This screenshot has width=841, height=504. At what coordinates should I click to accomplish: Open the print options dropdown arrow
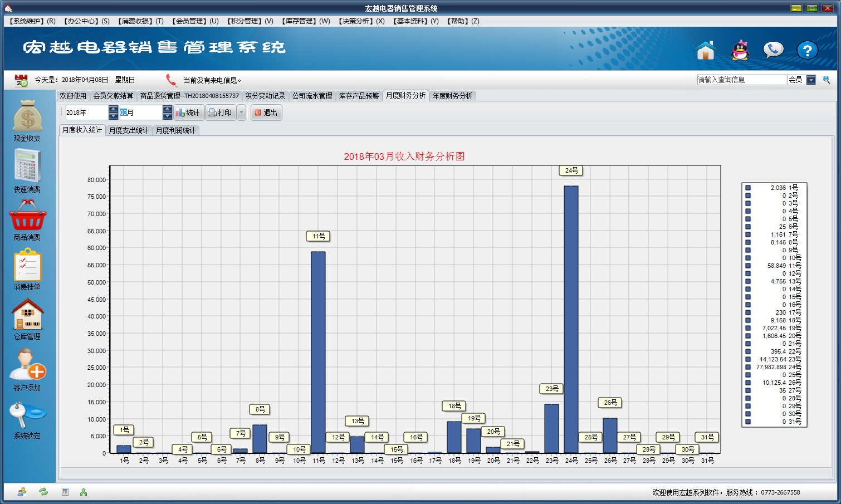click(x=241, y=112)
